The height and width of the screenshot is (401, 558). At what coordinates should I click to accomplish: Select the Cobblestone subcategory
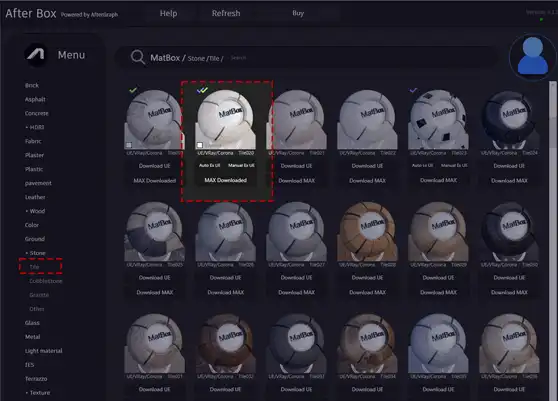tap(46, 281)
